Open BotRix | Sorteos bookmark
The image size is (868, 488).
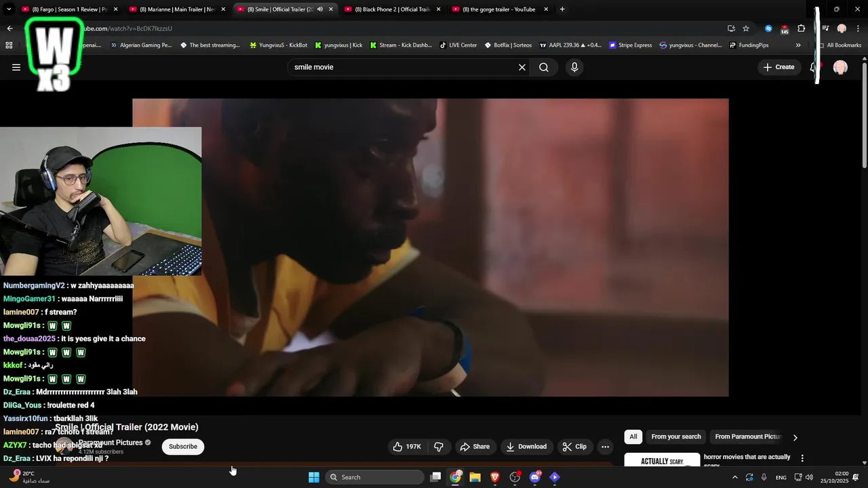(509, 45)
